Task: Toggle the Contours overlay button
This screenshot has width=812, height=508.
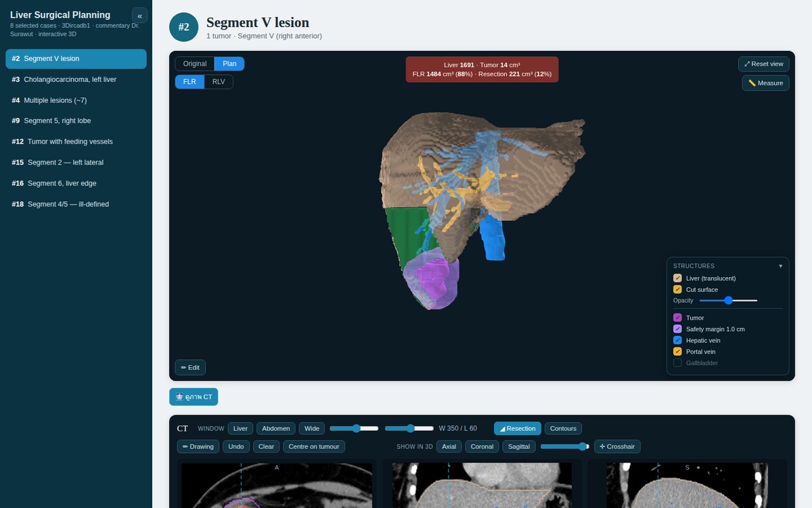Action: pos(563,428)
